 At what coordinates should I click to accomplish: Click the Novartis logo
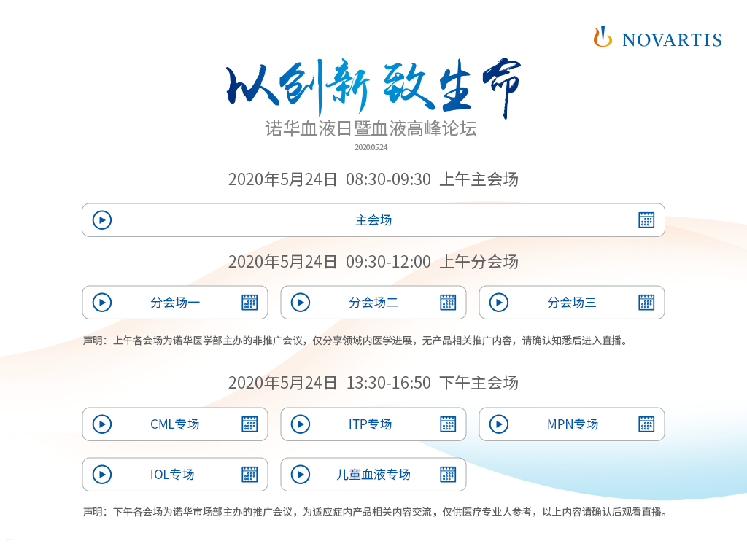[657, 38]
